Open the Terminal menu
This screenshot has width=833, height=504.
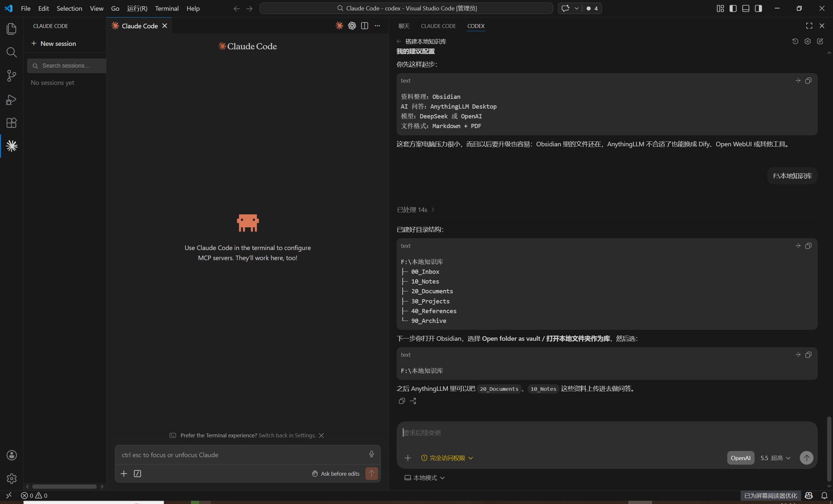[167, 8]
